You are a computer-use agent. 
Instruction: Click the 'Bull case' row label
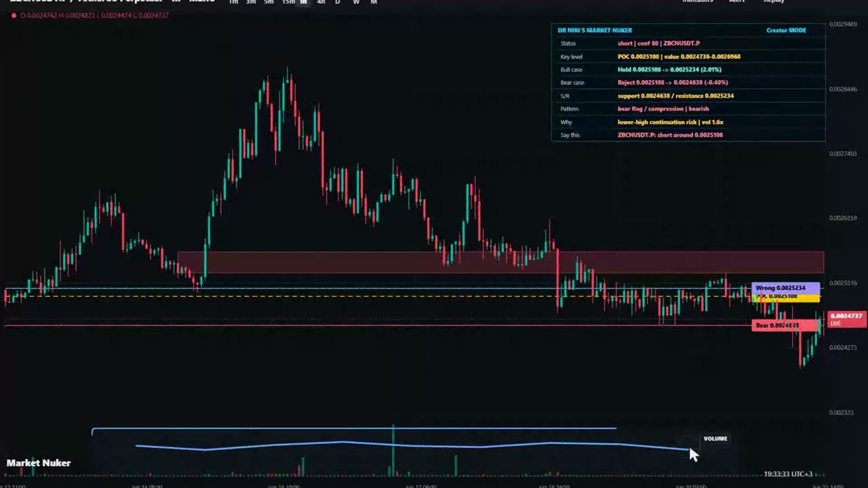[x=572, y=70]
